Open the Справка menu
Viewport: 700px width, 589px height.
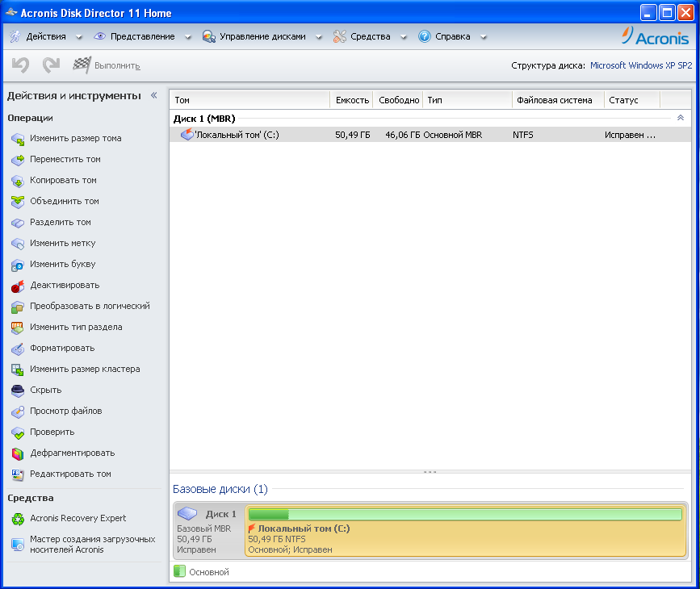coord(452,36)
